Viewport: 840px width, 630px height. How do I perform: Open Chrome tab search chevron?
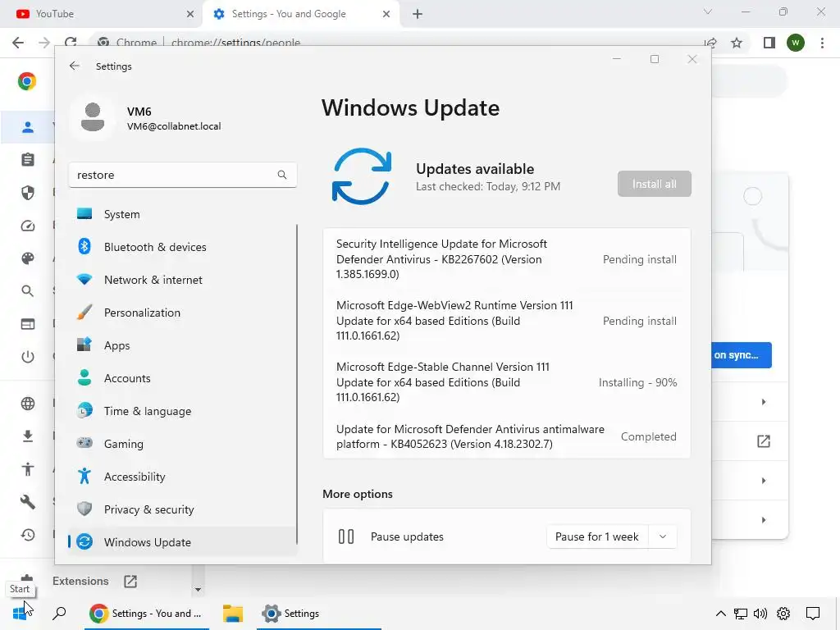point(708,11)
